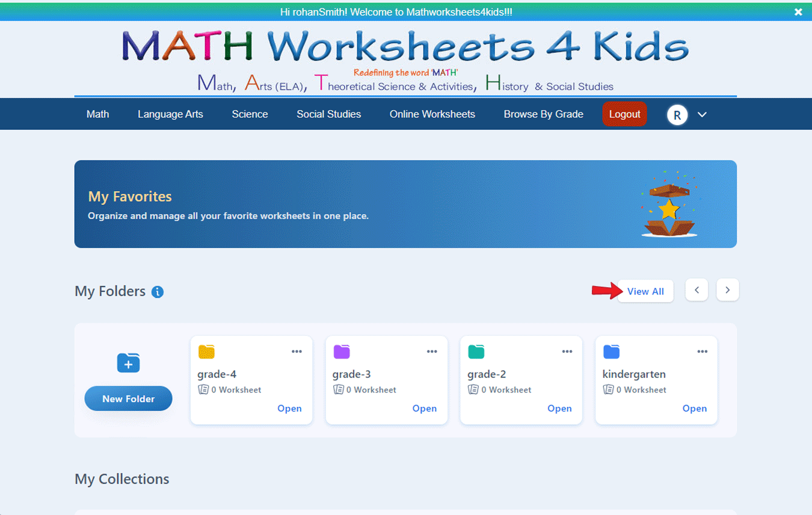Open the Social Studies menu
The width and height of the screenshot is (812, 515).
pyautogui.click(x=328, y=114)
